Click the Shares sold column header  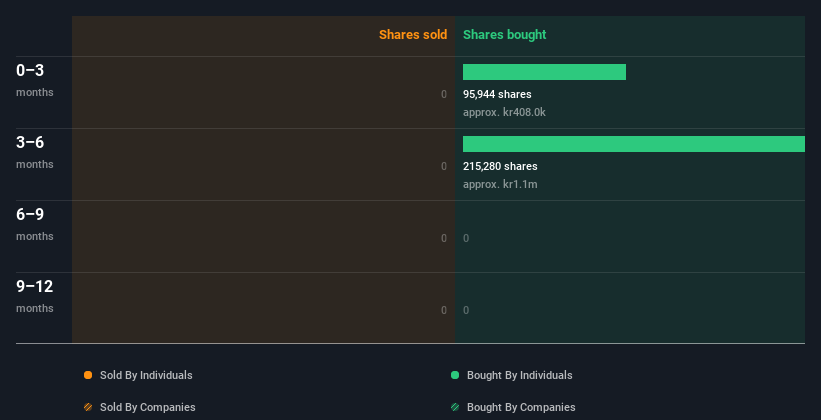pos(413,35)
